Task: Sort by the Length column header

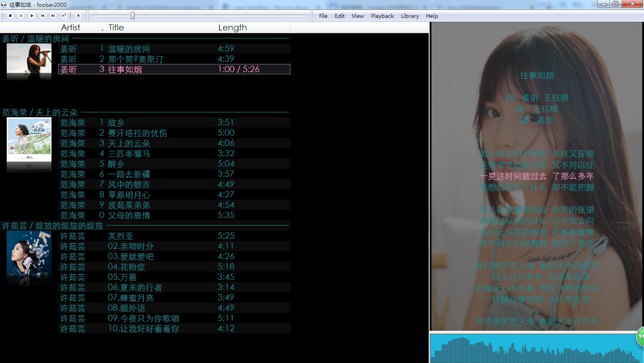Action: tap(253, 27)
